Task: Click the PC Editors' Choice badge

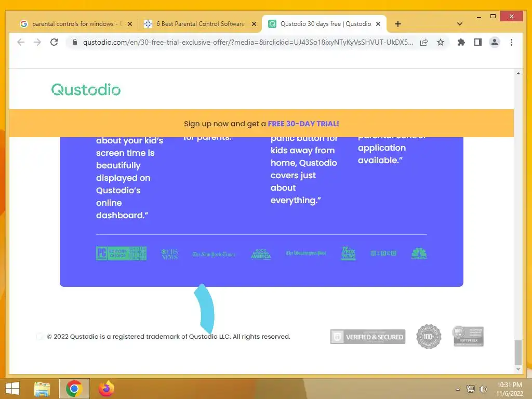Action: pos(121,254)
